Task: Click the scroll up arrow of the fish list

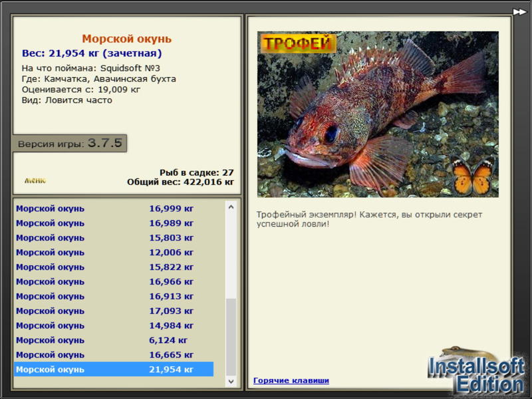Action: coord(231,207)
